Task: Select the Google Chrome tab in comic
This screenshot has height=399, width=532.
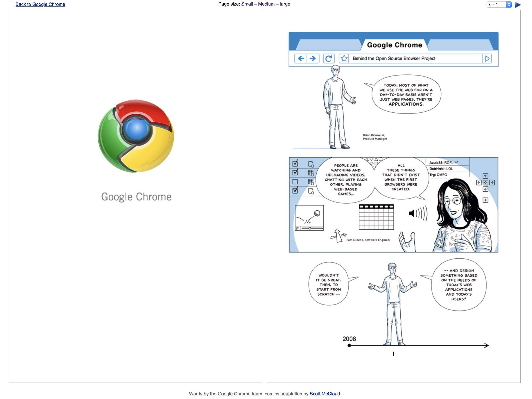Action: pos(394,45)
